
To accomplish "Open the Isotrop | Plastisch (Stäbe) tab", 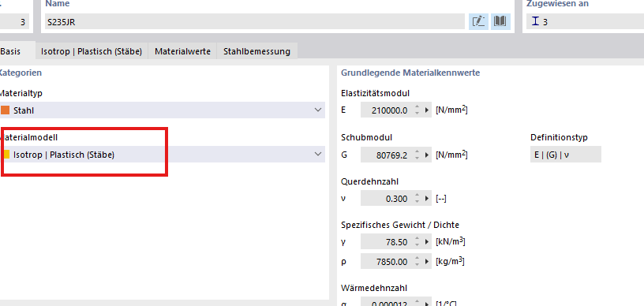I will click(92, 52).
